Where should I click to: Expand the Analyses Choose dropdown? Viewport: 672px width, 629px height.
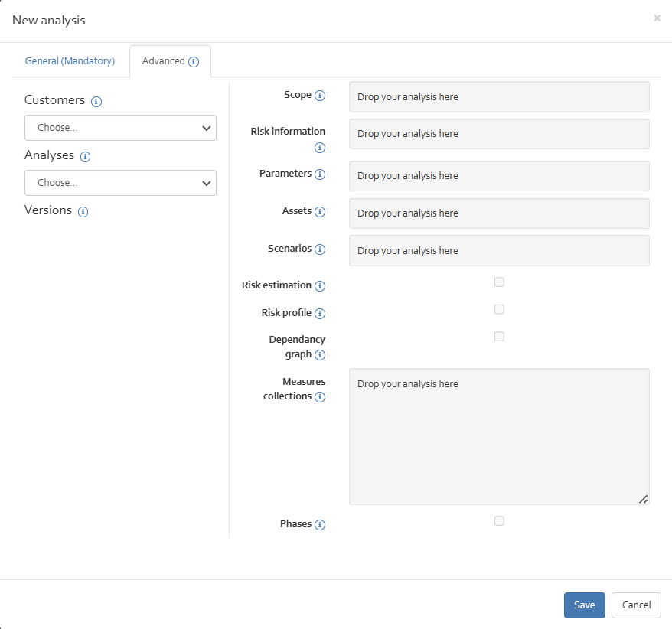point(120,183)
